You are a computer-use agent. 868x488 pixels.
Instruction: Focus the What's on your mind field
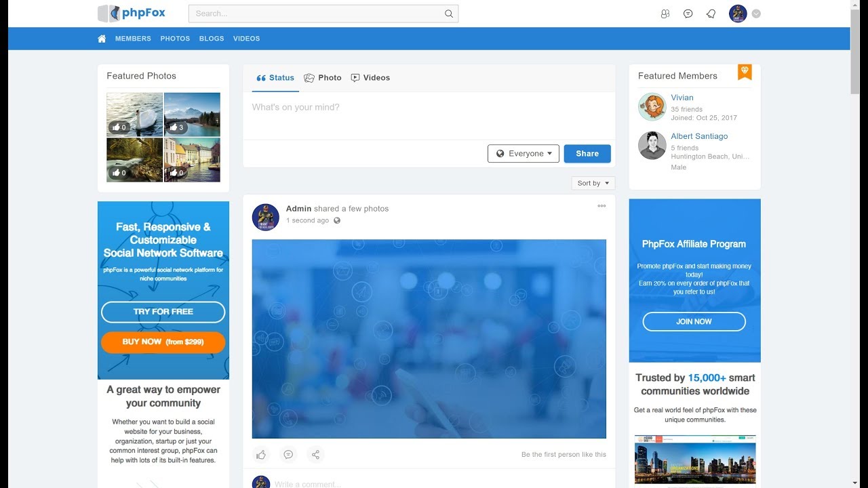click(429, 116)
